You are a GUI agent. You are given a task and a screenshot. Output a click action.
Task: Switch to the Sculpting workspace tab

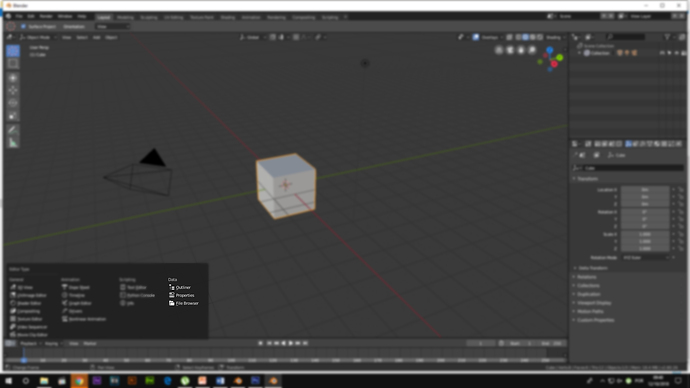coord(149,17)
